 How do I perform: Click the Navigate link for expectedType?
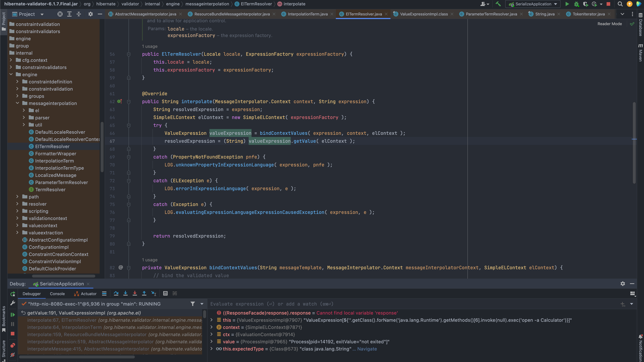click(367, 349)
